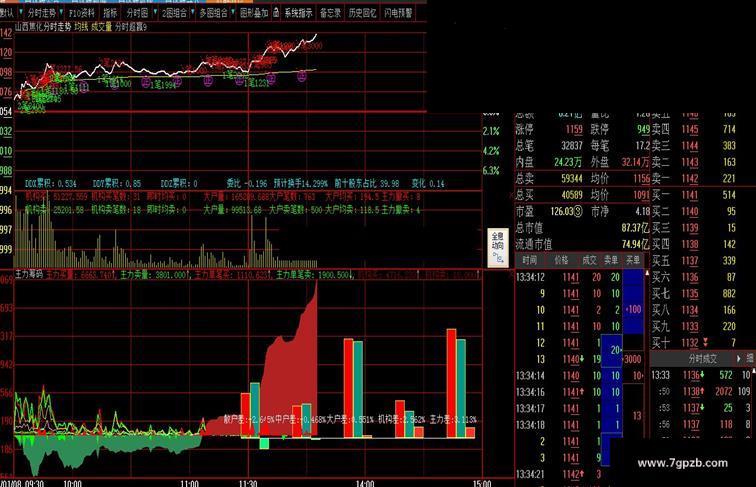
Task: Choose the 多图组合 layout
Action: click(214, 13)
